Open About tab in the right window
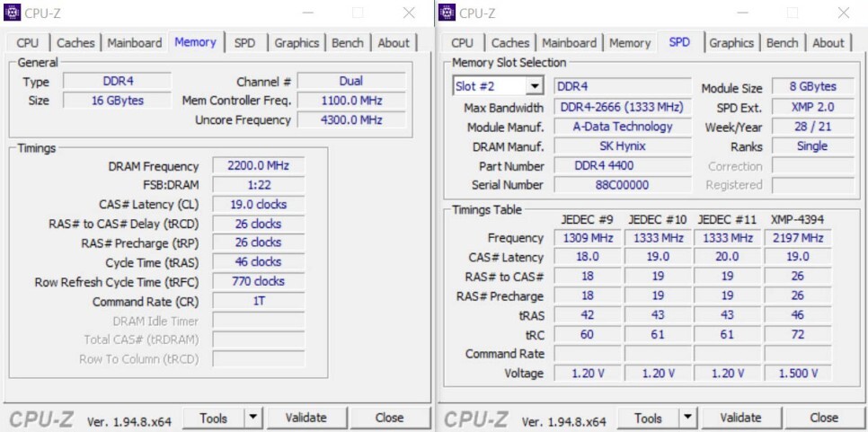 coord(828,42)
